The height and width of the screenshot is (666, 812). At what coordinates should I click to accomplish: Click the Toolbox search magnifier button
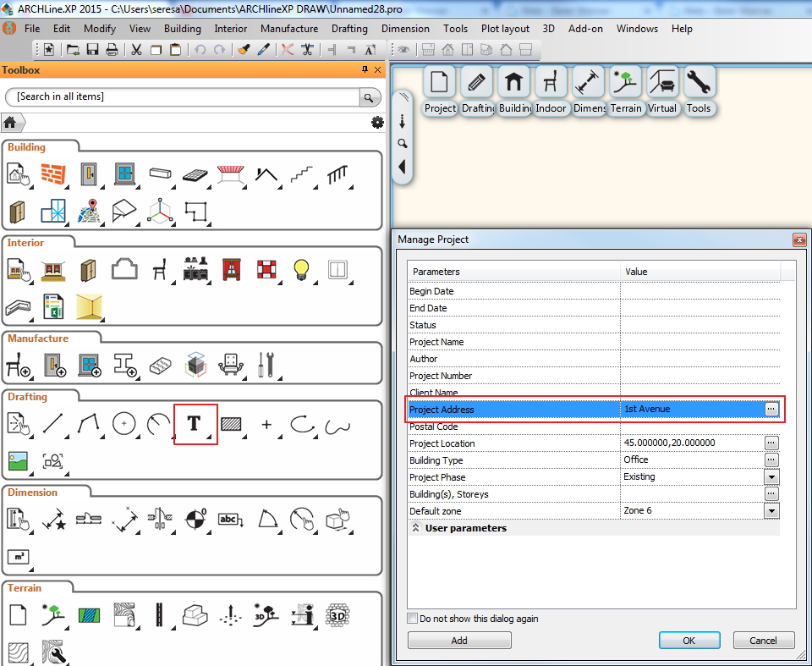[370, 97]
